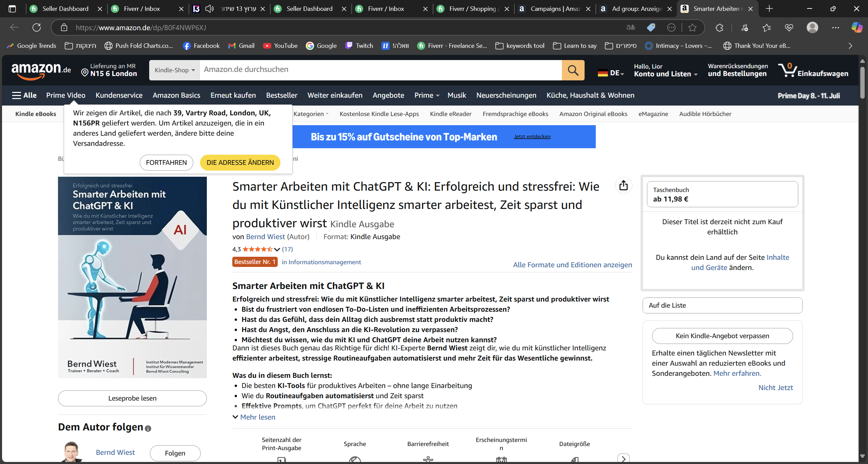
Task: Click Kein Kindle-Angebot verpassen button
Action: tap(722, 336)
